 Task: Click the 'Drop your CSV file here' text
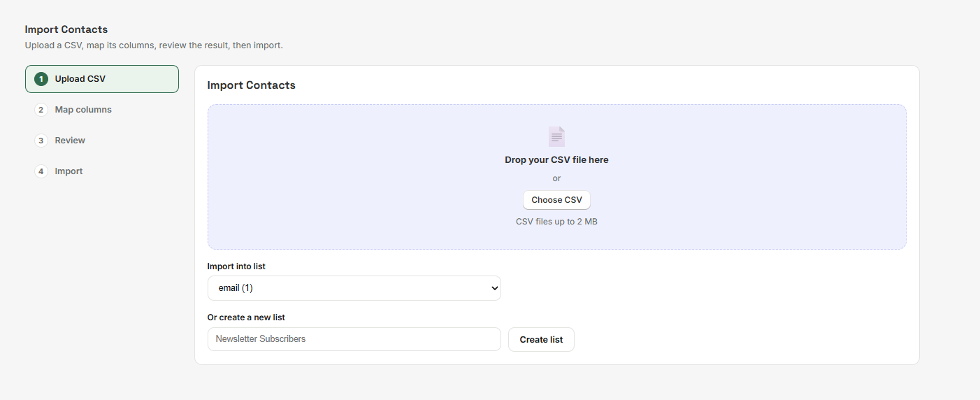coord(556,160)
